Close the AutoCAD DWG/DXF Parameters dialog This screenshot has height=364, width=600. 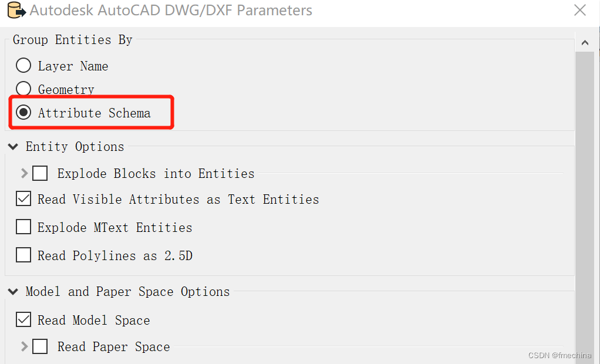coord(580,10)
